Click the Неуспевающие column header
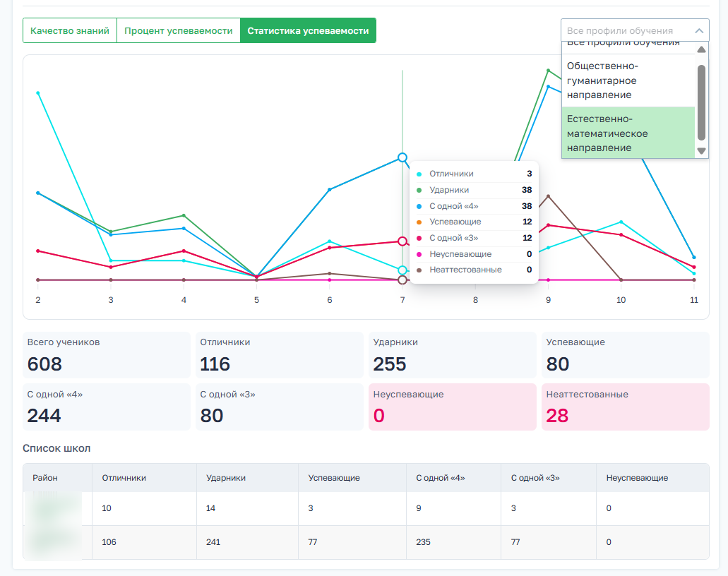This screenshot has height=576, width=728. click(637, 478)
